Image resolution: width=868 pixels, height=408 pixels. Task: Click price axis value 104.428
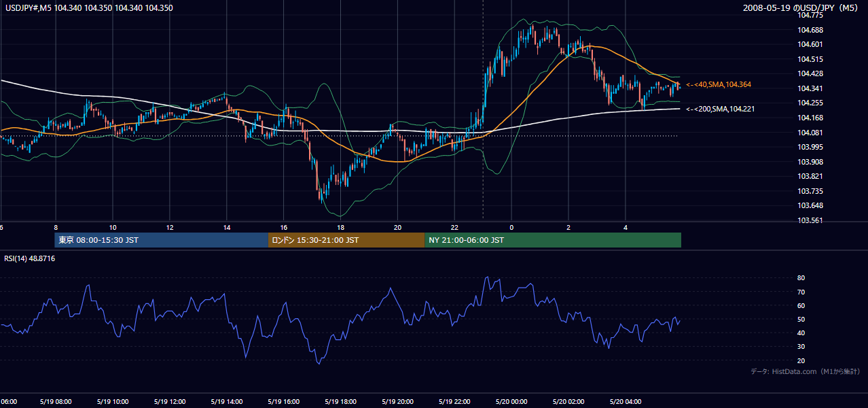811,73
